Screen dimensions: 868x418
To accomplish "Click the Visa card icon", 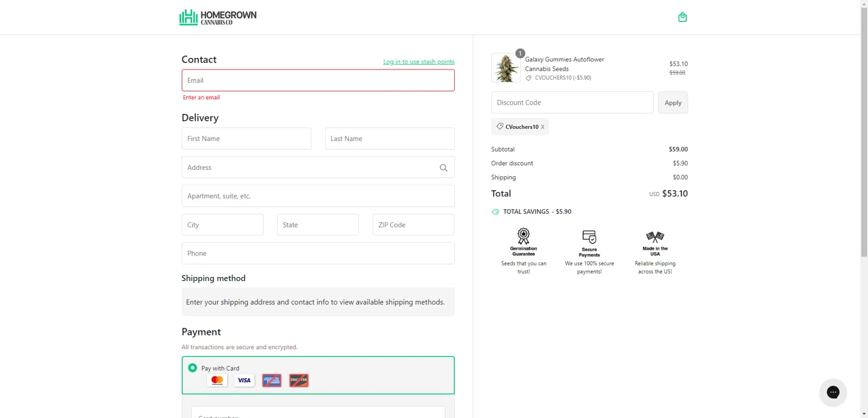I will pos(244,380).
